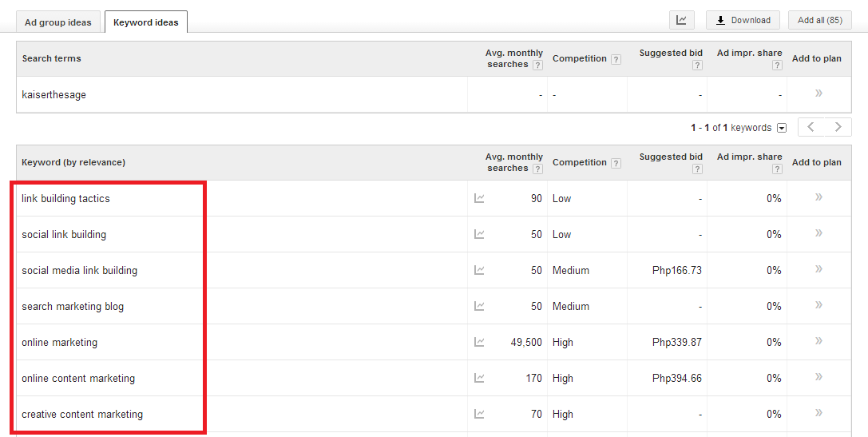Click the help icon next to Competition in keyword table
The height and width of the screenshot is (437, 868).
click(616, 163)
